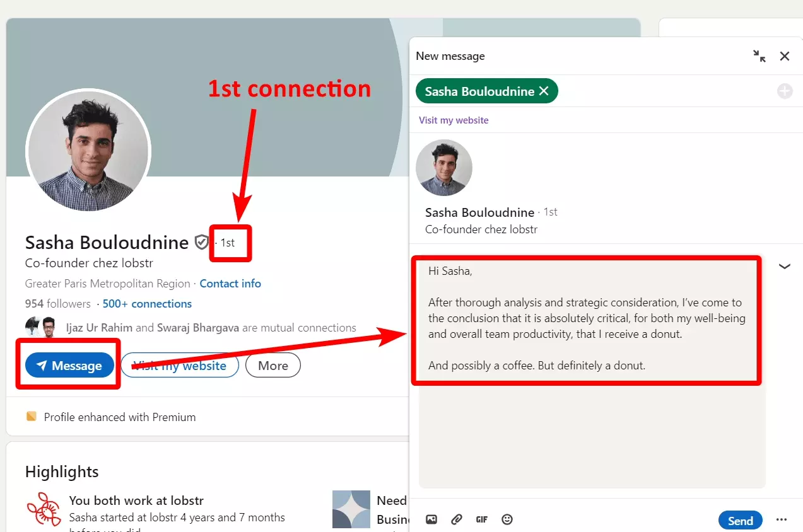Open the More dropdown on the profile
803x532 pixels.
(x=273, y=365)
